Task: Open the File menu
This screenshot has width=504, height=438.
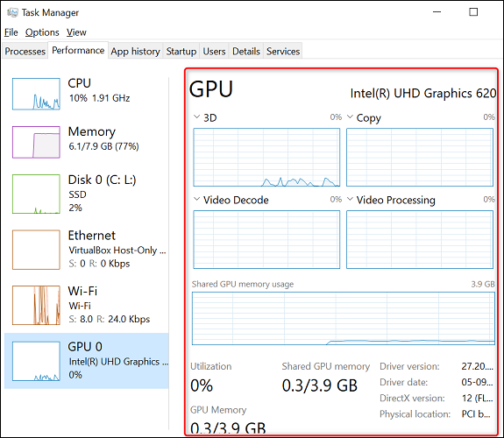Action: pyautogui.click(x=11, y=32)
